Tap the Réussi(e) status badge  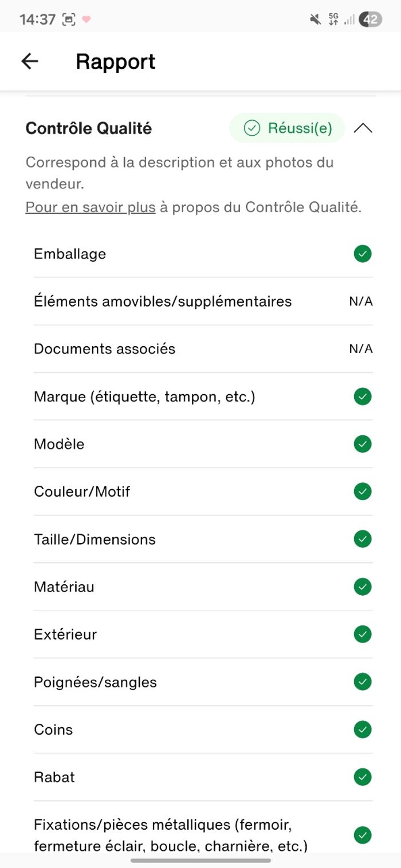(x=287, y=128)
